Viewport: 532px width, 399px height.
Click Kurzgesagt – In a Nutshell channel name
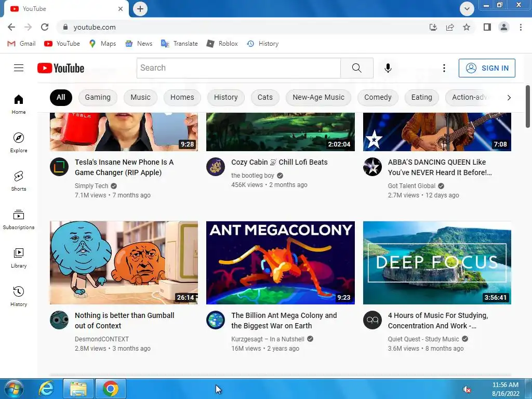(268, 339)
